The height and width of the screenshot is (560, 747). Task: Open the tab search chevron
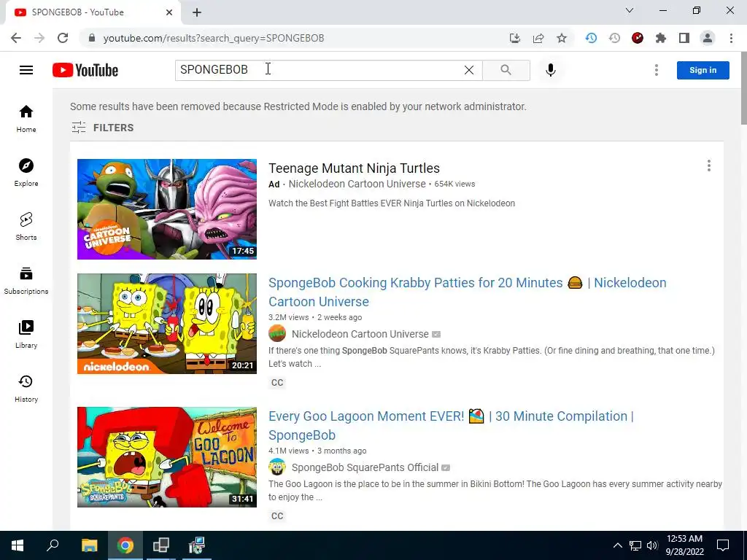pos(630,10)
